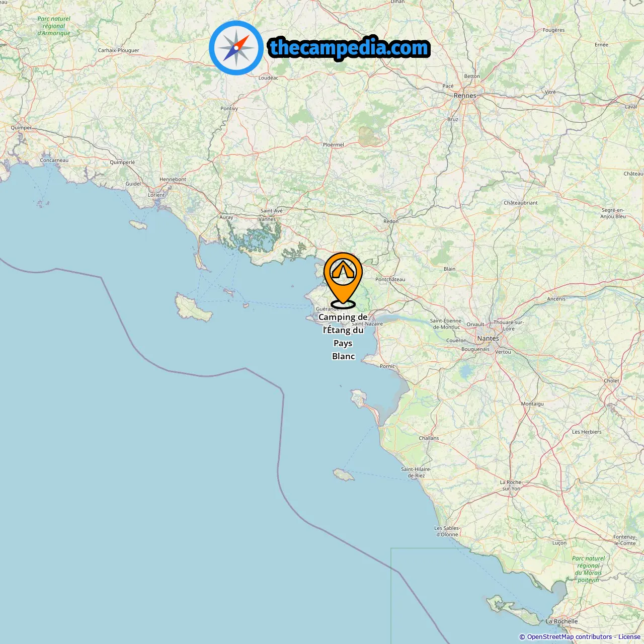Viewport: 644px width, 644px height.
Task: Click the Les Sables-d'Olonne label
Action: (x=447, y=531)
